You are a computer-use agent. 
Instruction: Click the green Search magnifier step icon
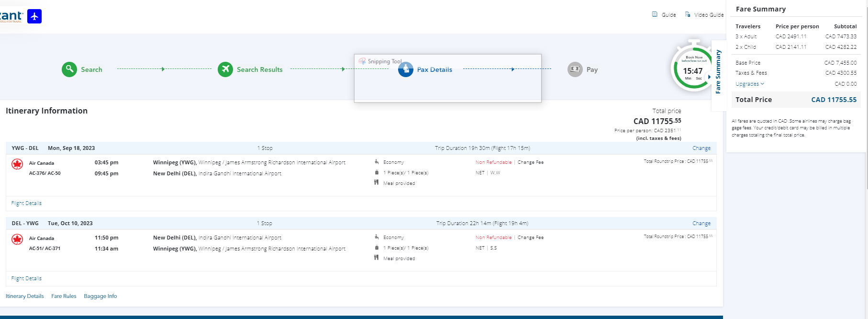tap(69, 69)
